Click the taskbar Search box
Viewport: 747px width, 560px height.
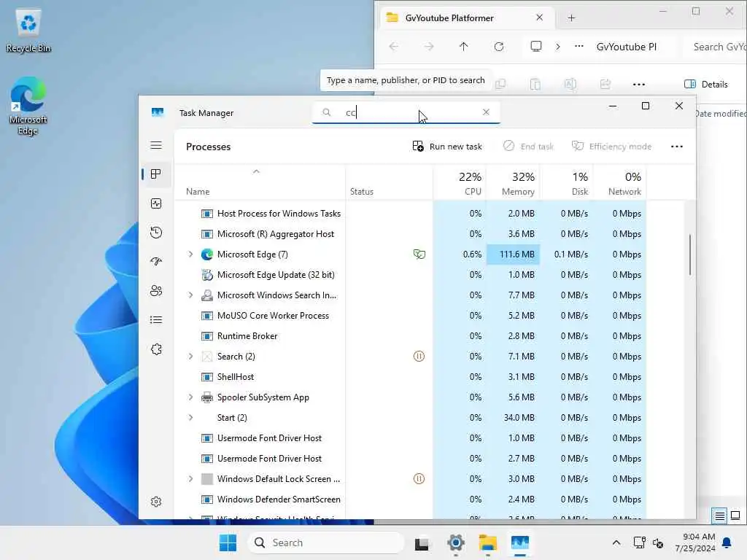[x=325, y=542]
